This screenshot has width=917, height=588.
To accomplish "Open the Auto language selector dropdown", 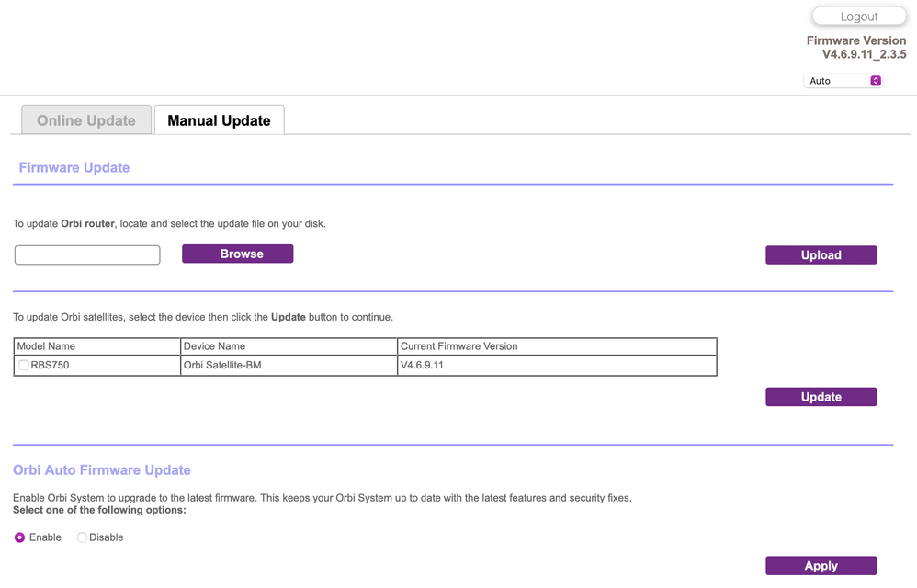I will click(x=836, y=80).
